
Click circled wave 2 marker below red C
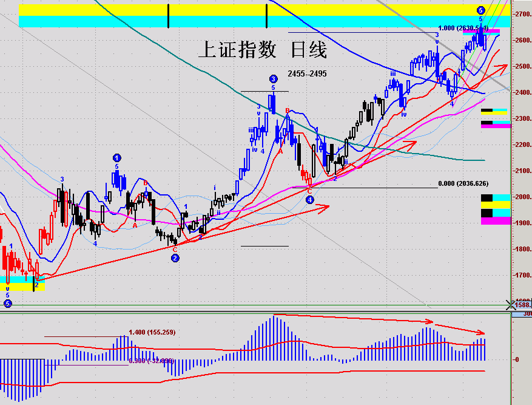[x=175, y=258]
